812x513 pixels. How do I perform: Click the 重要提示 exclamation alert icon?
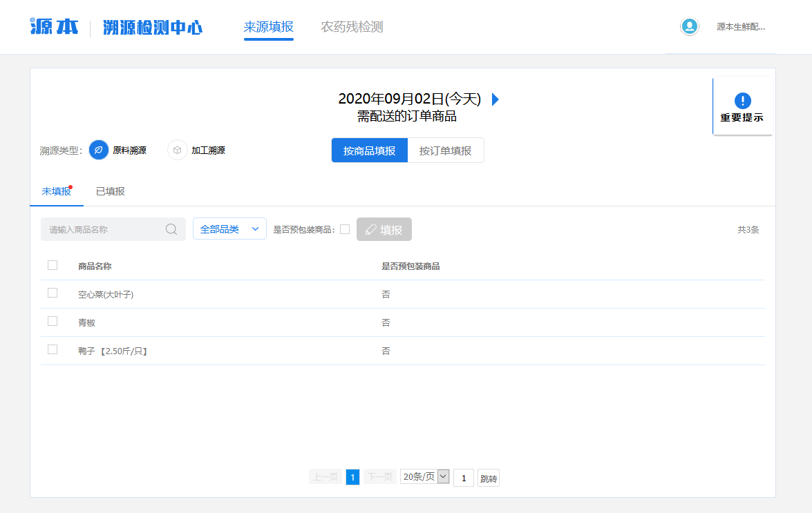[742, 100]
